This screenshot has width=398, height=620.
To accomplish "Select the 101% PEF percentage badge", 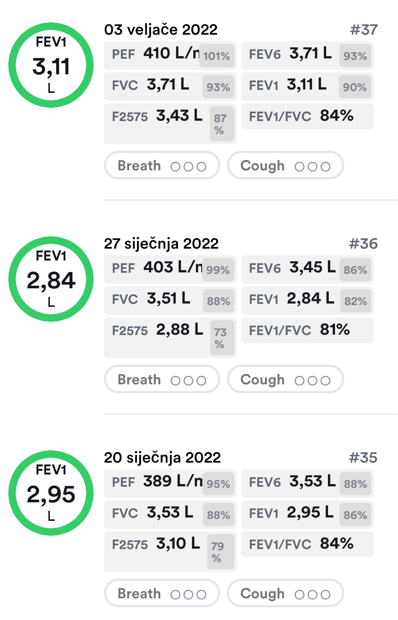I will tap(217, 56).
